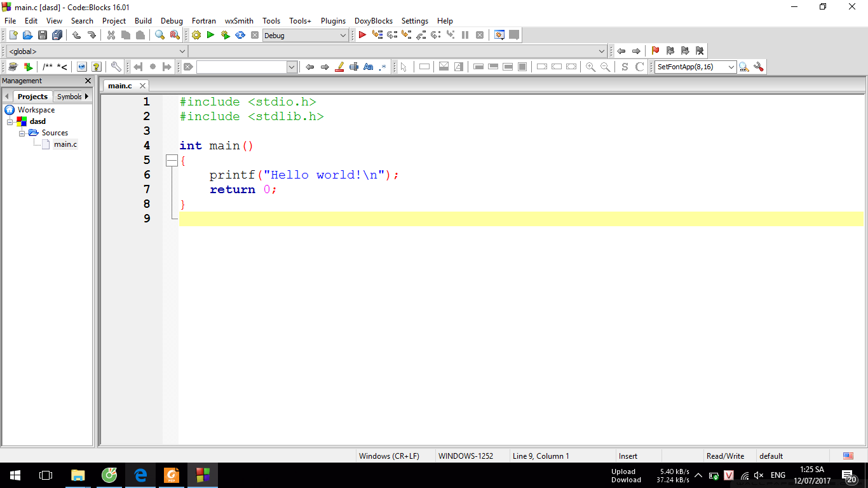Screen dimensions: 868x488
Task: Insert Doxygen line comment icon
Action: (x=62, y=67)
